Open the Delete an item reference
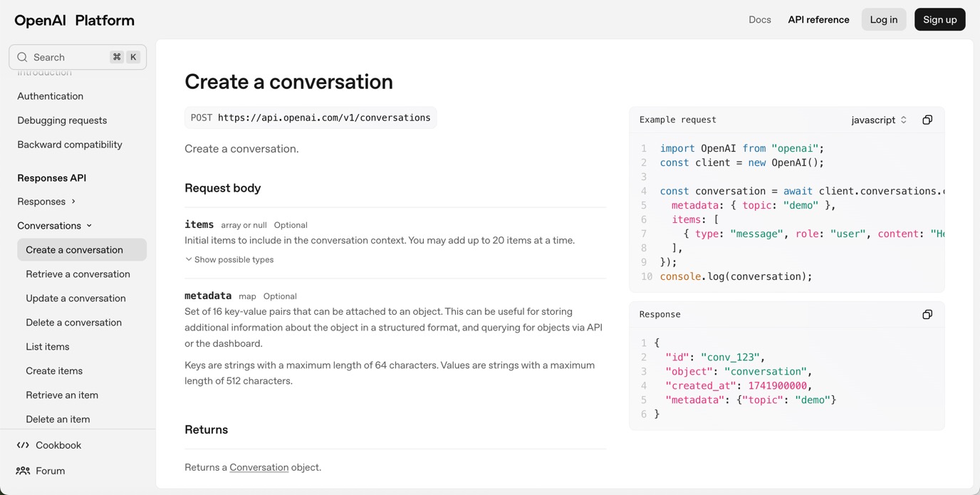 58,419
